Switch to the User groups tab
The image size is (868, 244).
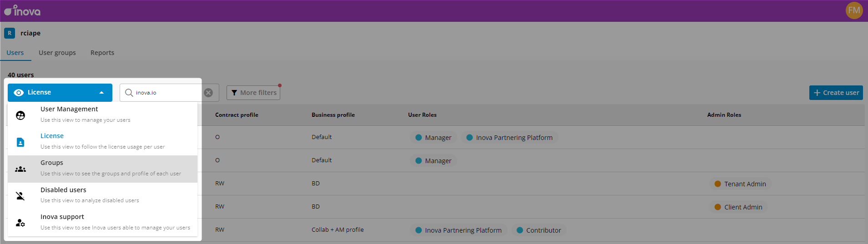pos(57,53)
